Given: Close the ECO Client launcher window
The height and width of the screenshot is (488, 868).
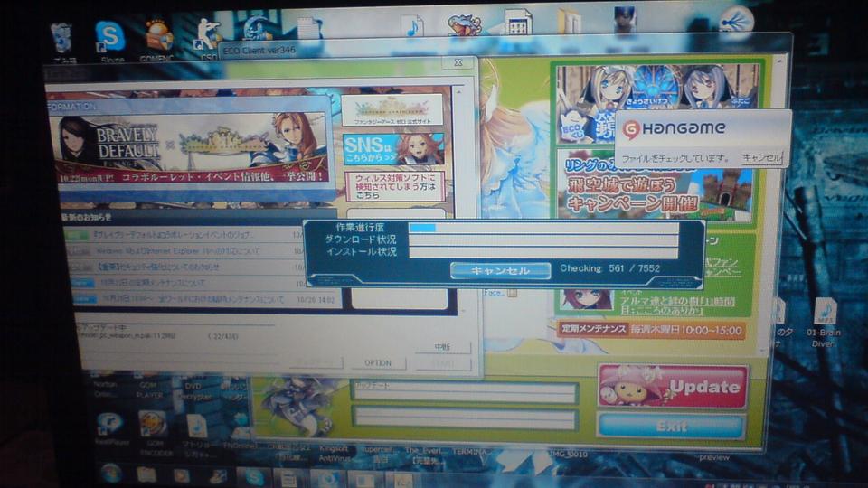Looking at the screenshot, I should [458, 62].
